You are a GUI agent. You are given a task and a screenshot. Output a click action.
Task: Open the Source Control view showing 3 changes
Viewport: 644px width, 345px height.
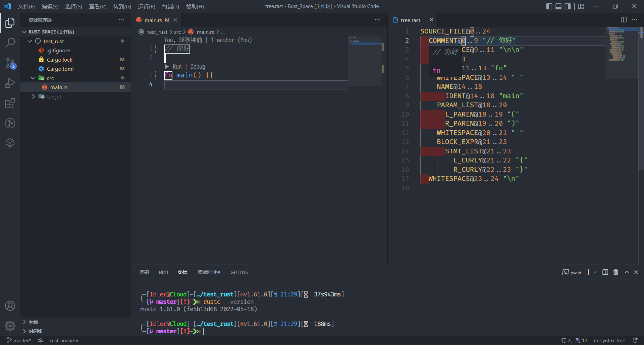coord(10,63)
